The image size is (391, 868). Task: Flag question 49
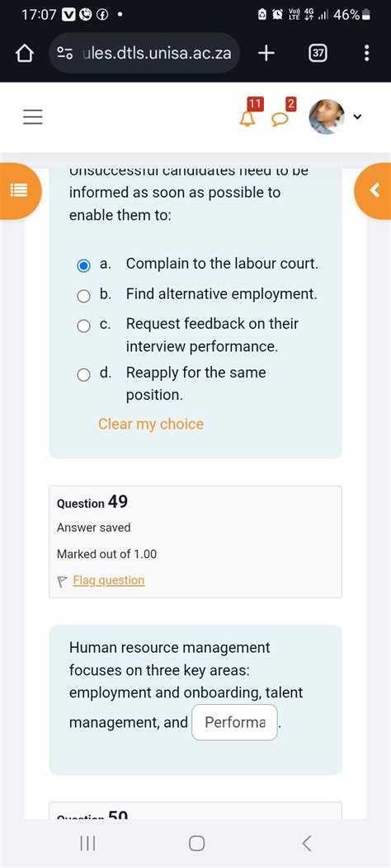(109, 580)
